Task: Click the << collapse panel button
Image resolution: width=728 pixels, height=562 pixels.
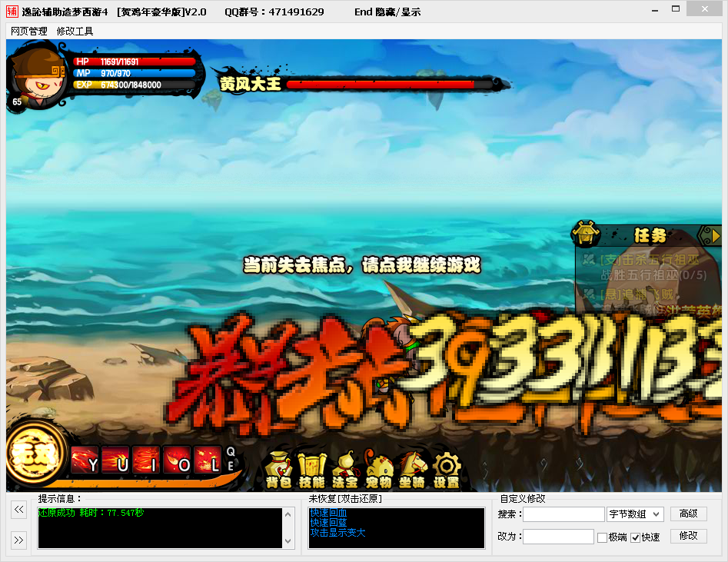Action: pos(18,510)
